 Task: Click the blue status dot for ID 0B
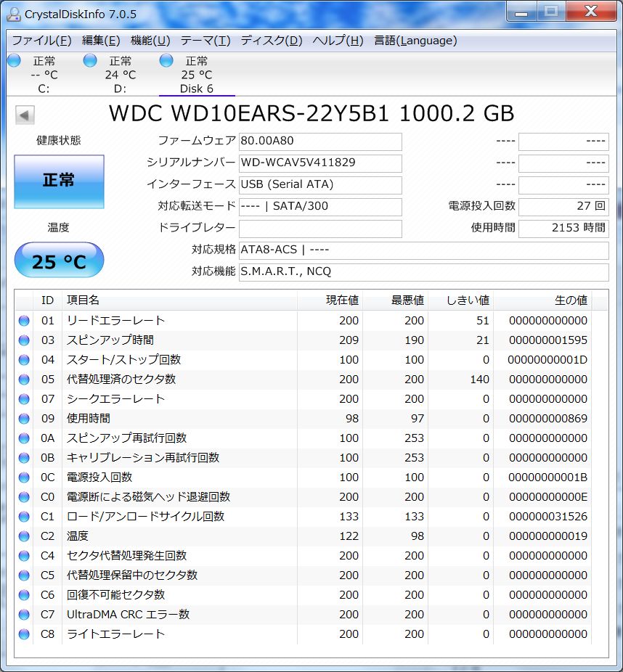24,458
